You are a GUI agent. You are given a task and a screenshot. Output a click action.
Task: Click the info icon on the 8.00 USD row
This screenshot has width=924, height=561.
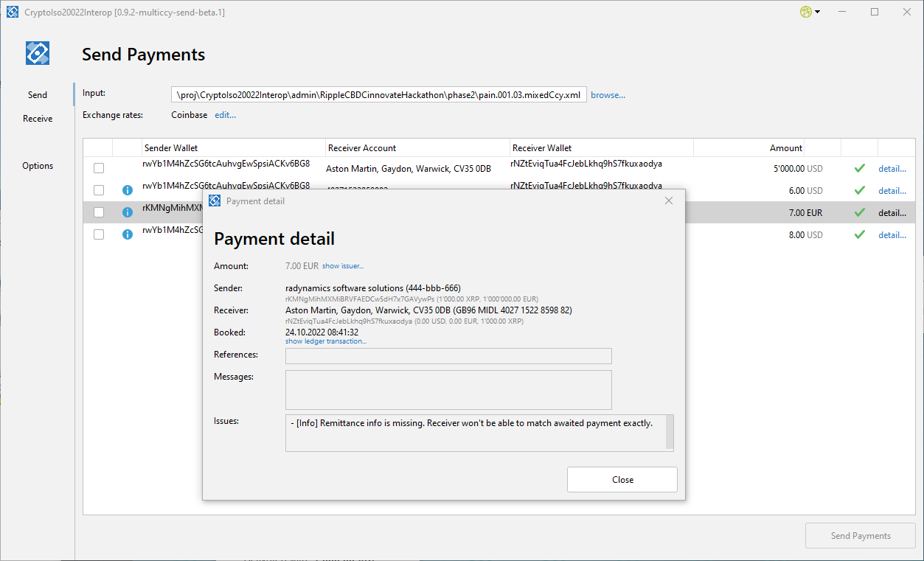point(127,234)
